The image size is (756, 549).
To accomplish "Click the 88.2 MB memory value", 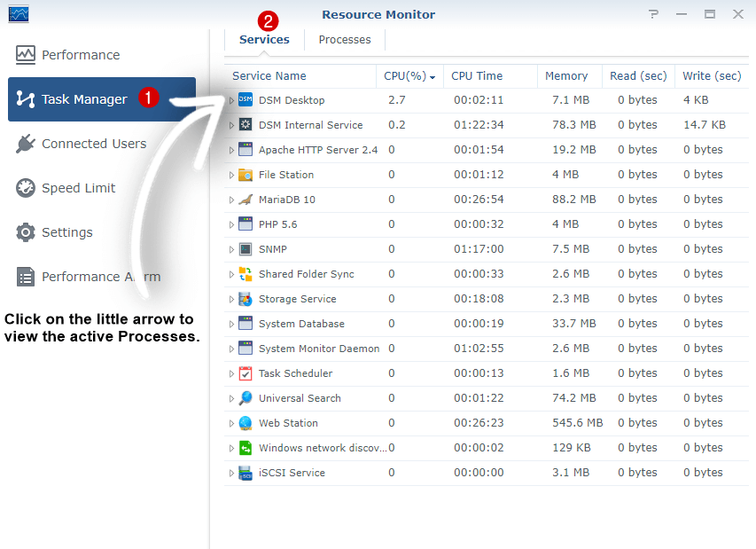I will click(x=574, y=200).
